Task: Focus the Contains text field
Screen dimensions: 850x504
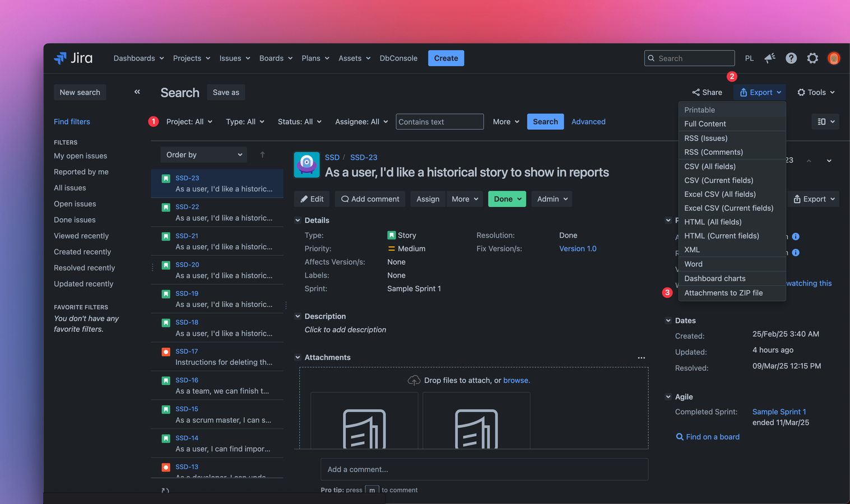Action: coord(440,122)
